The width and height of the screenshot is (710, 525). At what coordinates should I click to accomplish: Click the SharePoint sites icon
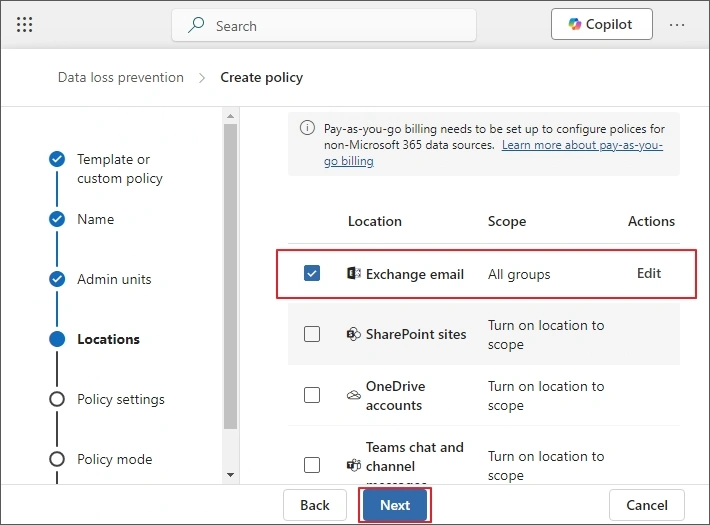click(x=354, y=334)
